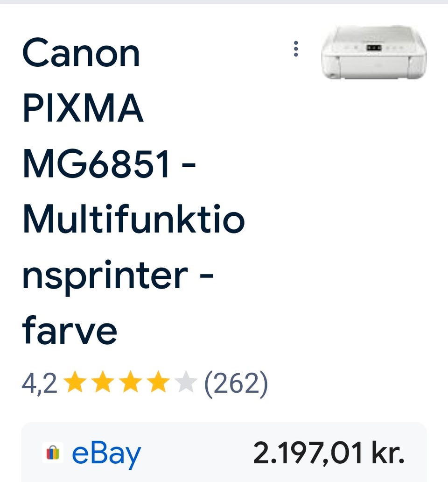Click the first yellow rating star
Viewport: 448px width, 482px height.
pos(74,383)
